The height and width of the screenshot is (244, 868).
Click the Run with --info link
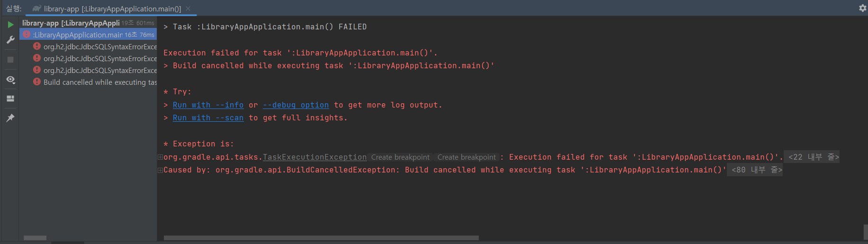[208, 105]
